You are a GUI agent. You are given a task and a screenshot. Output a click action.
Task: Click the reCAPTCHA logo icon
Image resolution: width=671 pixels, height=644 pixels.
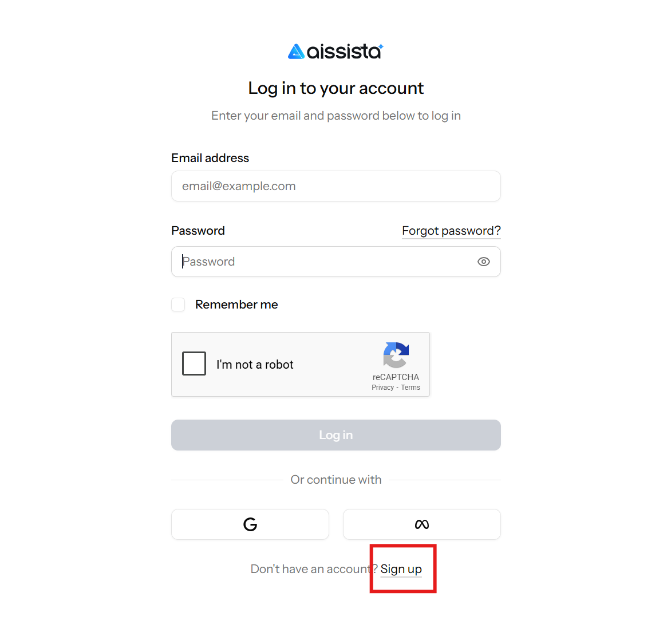pos(396,355)
